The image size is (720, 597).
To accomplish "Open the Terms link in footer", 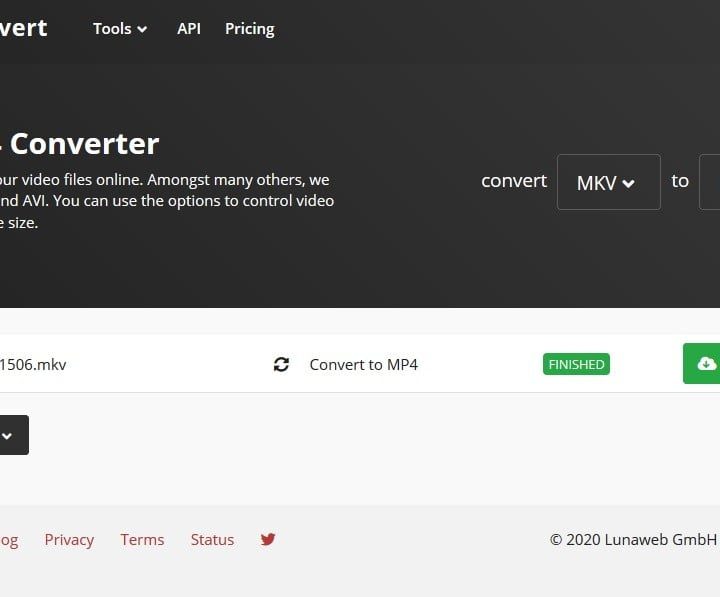I will pyautogui.click(x=142, y=539).
